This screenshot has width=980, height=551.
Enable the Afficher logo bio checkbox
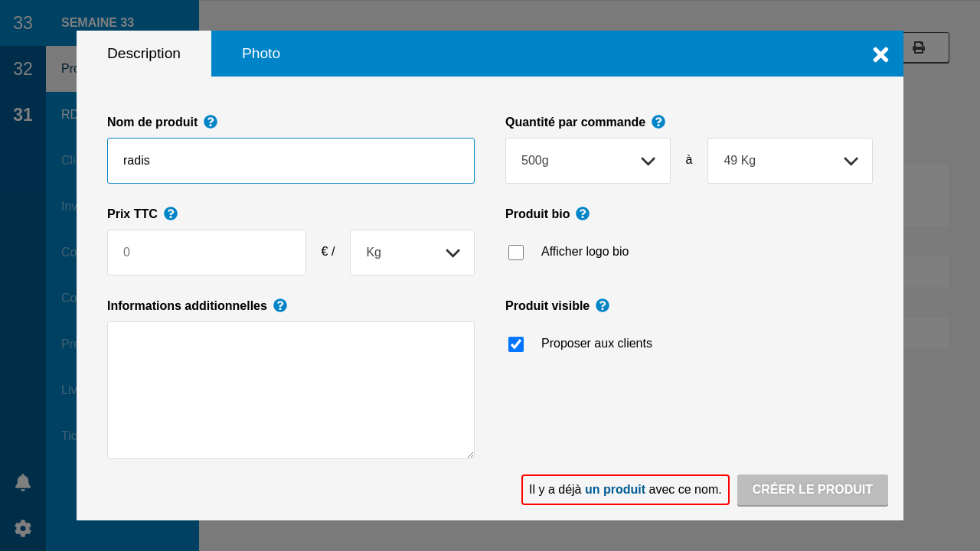(516, 253)
